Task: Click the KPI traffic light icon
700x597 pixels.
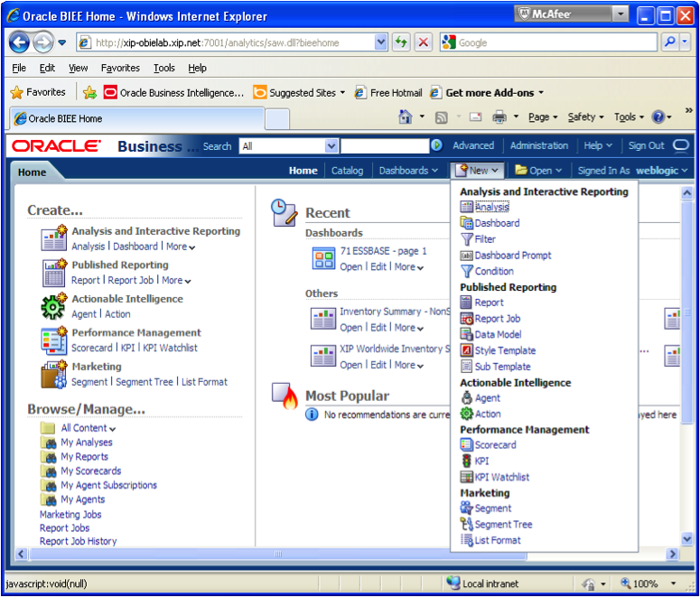Action: (467, 461)
